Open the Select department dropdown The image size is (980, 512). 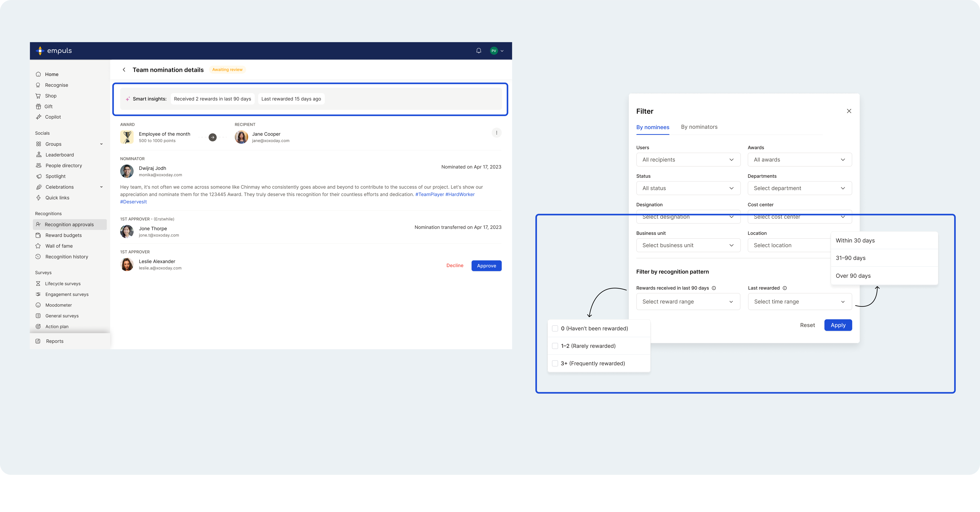(x=800, y=188)
